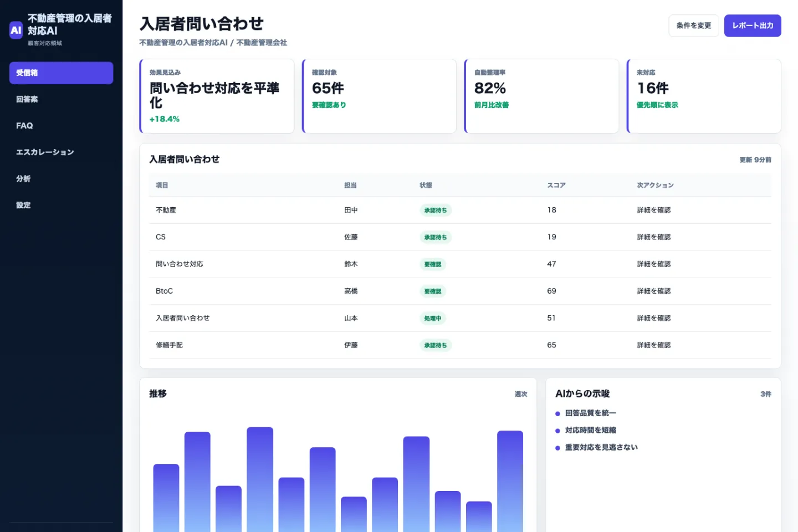Click the last bar in 推移 chart

tap(510, 481)
